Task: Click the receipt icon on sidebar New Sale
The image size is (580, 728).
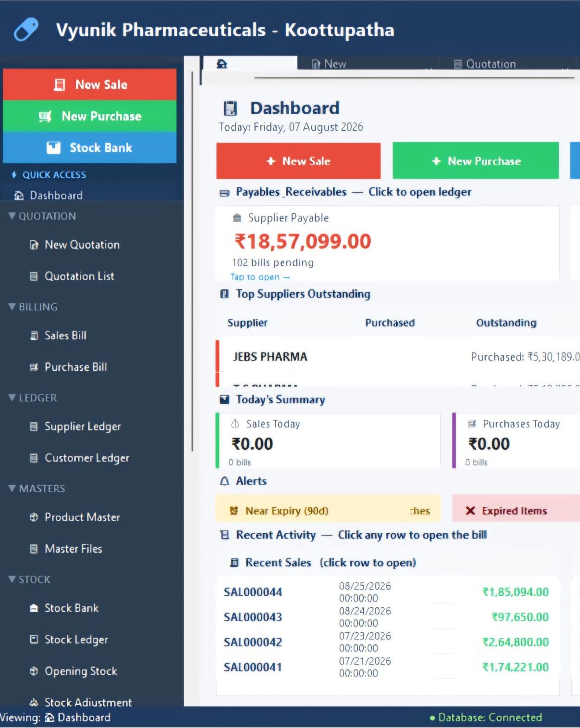Action: pos(59,85)
